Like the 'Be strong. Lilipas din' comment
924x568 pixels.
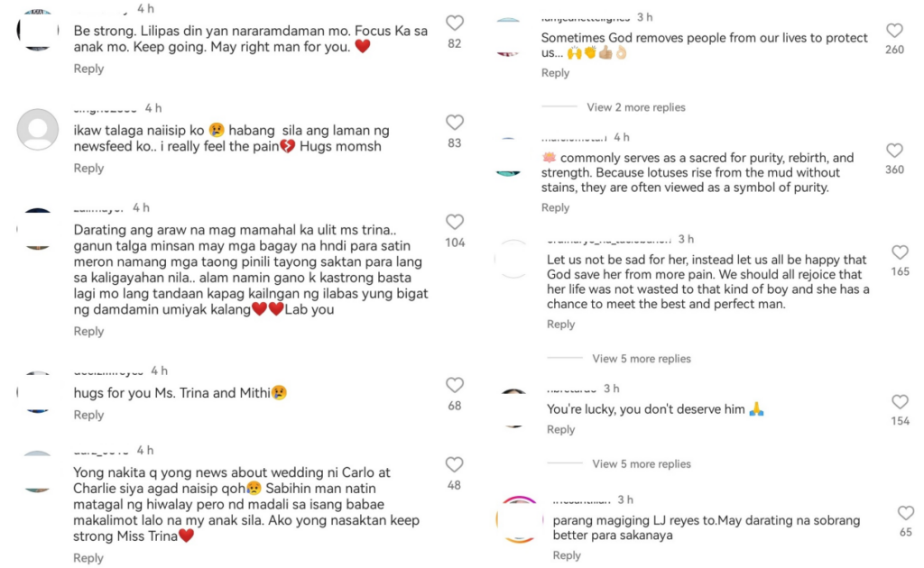(455, 23)
